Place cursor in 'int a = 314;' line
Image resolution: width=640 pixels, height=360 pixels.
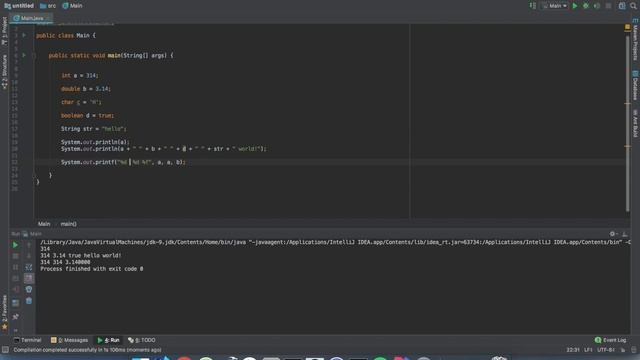(x=80, y=76)
